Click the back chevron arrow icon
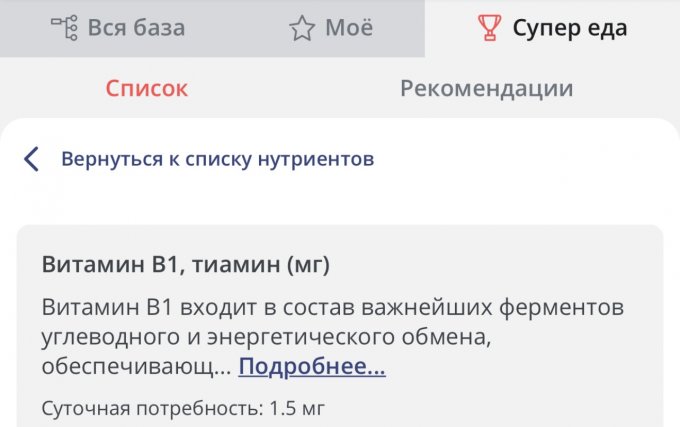 point(32,158)
